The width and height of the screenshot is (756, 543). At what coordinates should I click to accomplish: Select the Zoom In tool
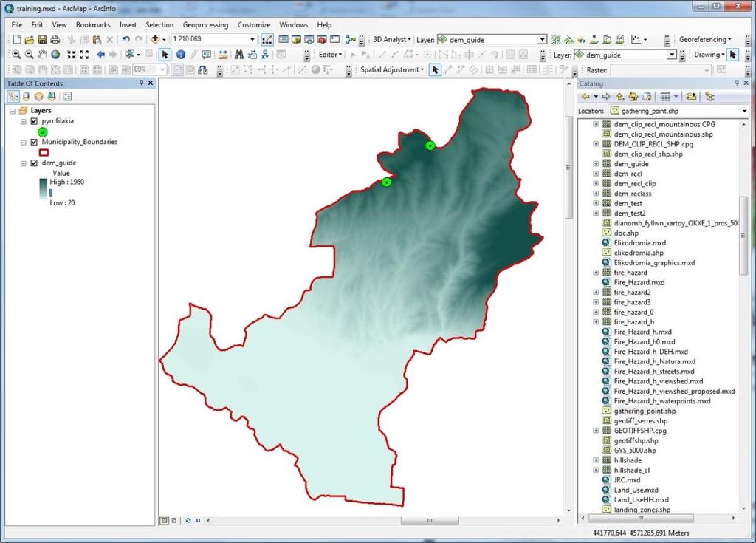point(16,55)
